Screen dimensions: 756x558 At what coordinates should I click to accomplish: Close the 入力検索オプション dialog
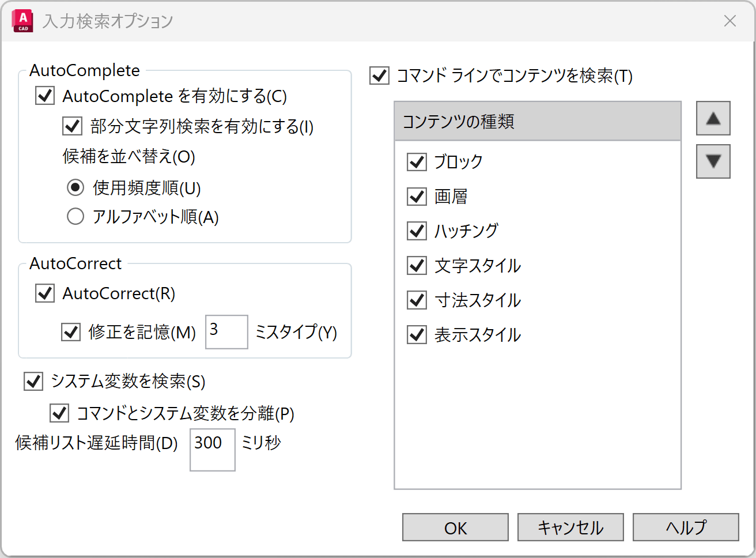click(x=729, y=21)
